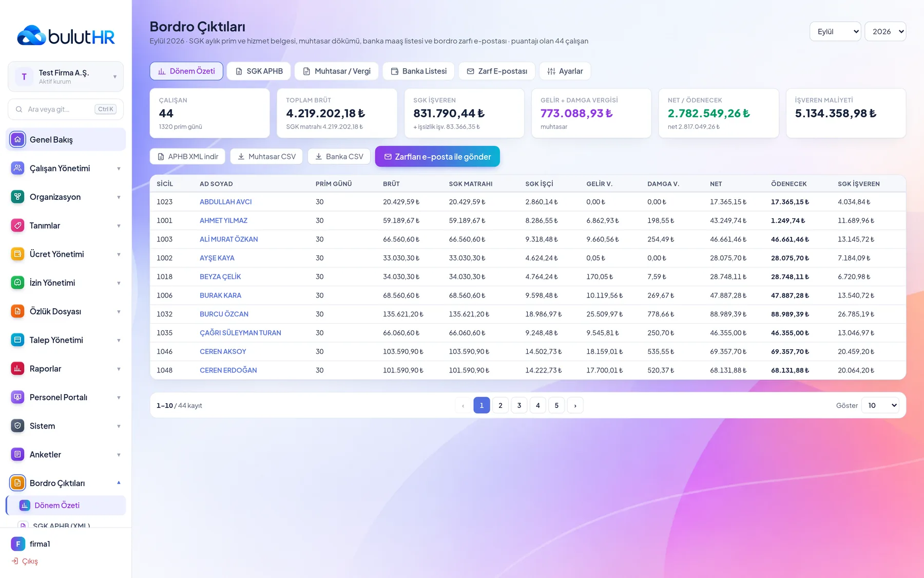
Task: Download APHB XML indir file
Action: [187, 156]
